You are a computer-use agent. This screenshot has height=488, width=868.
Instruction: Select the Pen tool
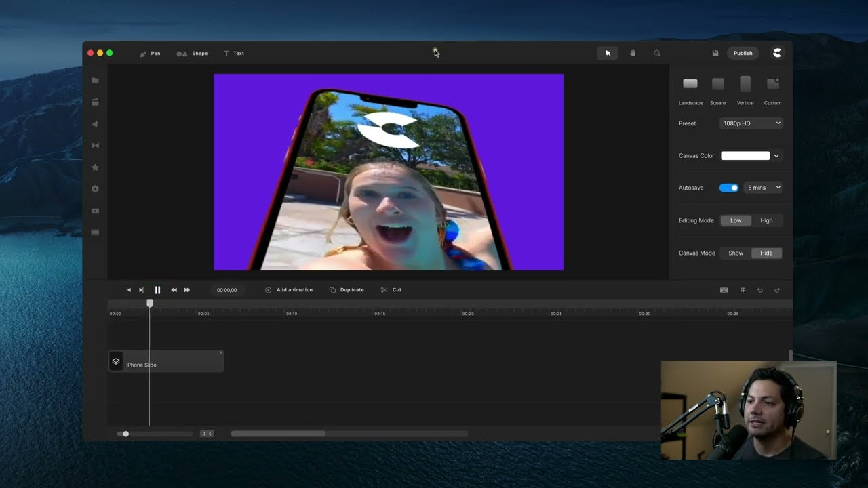[x=150, y=53]
